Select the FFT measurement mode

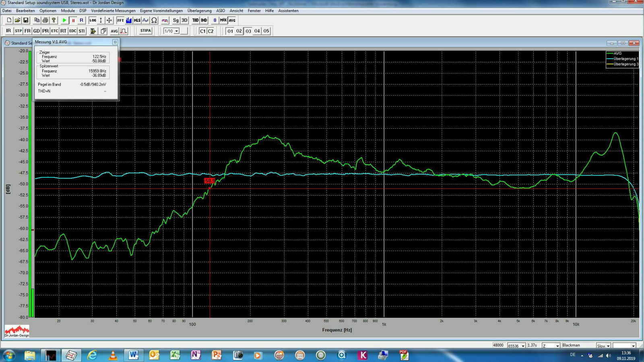click(120, 20)
